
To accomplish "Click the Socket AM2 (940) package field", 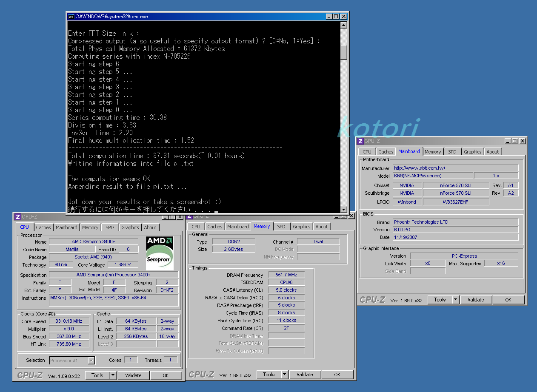I will click(x=94, y=257).
